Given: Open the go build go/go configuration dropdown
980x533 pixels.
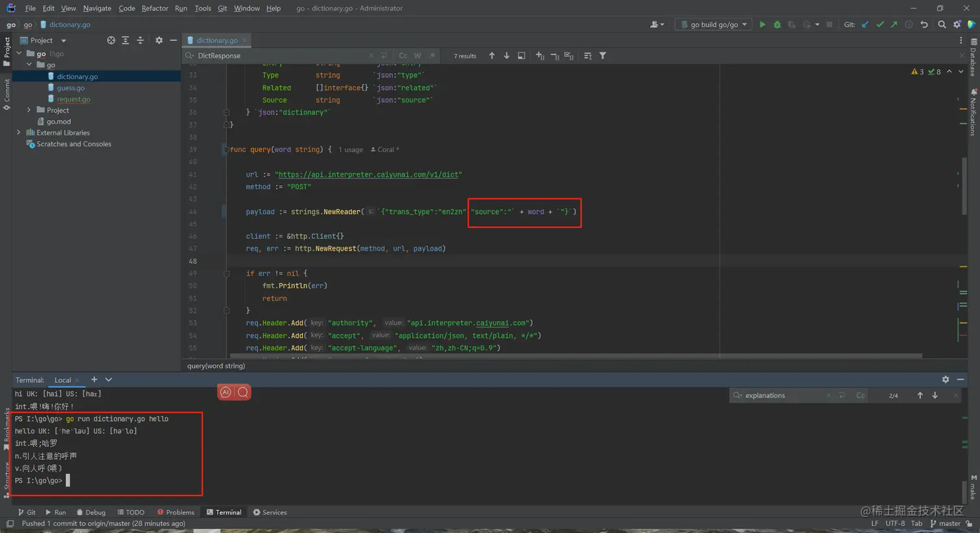Looking at the screenshot, I should tap(713, 25).
